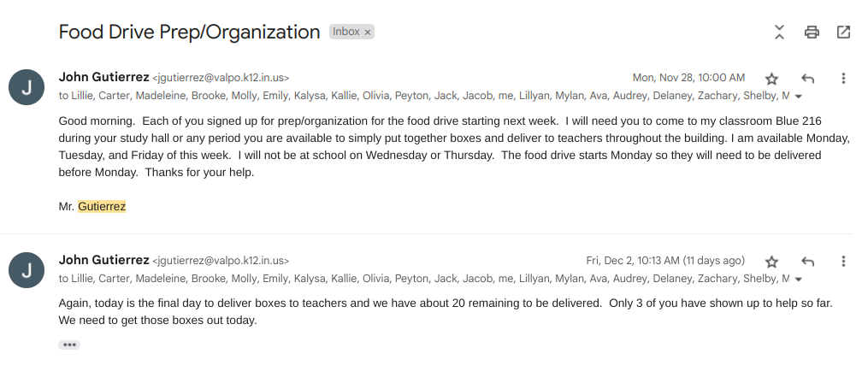Collapse all messages in the thread
868x383 pixels.
(x=779, y=32)
